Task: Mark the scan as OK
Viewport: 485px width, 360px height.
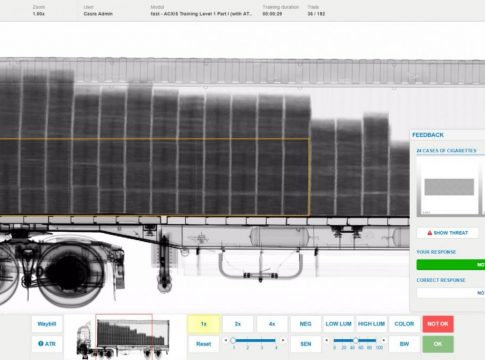Action: click(x=438, y=344)
